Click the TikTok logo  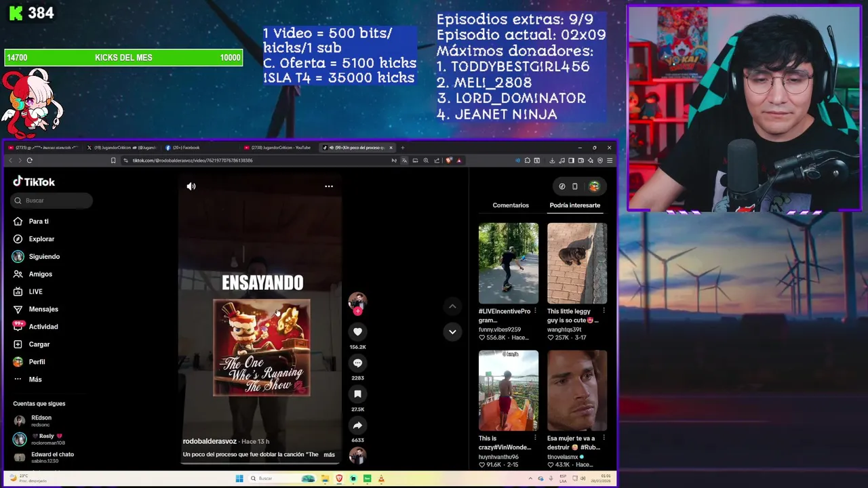pos(34,182)
